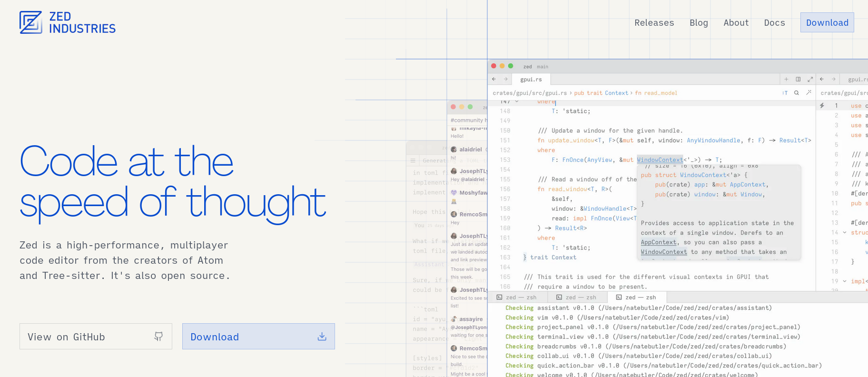The height and width of the screenshot is (377, 868).
Task: Click the 'pub trait Context' breadcrumb
Action: click(x=601, y=93)
